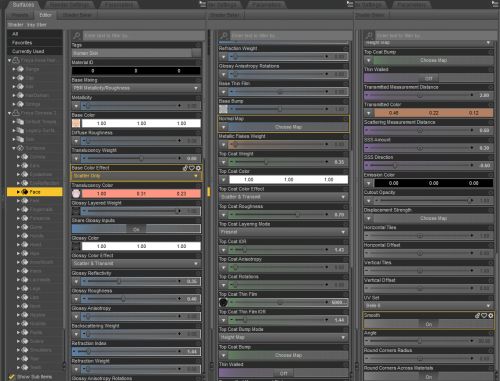Open the pane options menu icon of the first pane
This screenshot has height=381, width=500.
[x=202, y=4]
